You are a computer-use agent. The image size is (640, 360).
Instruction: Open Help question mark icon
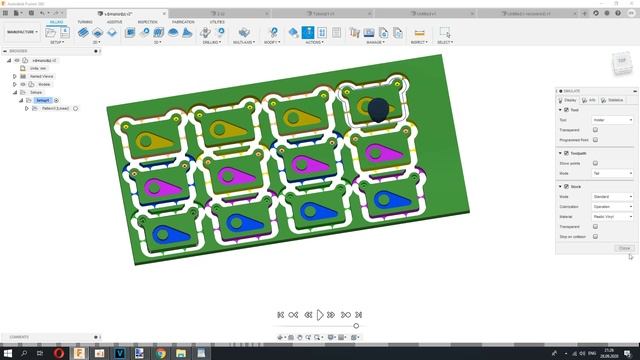pos(618,13)
